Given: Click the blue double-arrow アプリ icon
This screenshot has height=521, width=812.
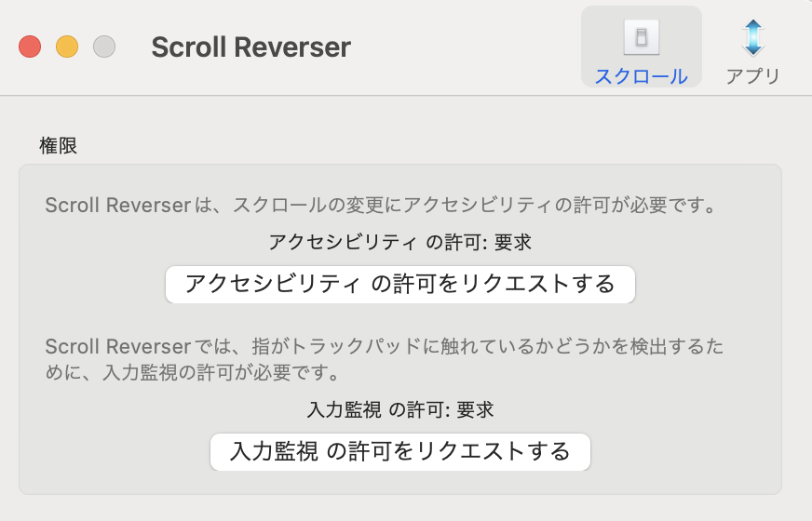Looking at the screenshot, I should 752,36.
